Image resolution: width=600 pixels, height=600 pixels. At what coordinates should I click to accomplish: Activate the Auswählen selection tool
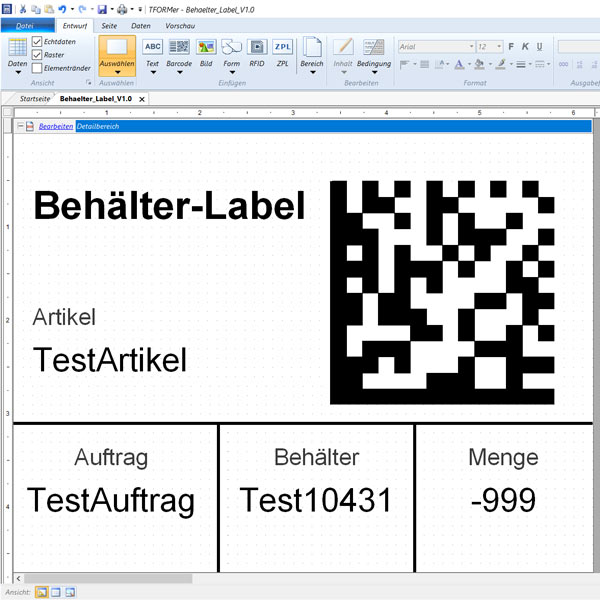click(x=117, y=56)
